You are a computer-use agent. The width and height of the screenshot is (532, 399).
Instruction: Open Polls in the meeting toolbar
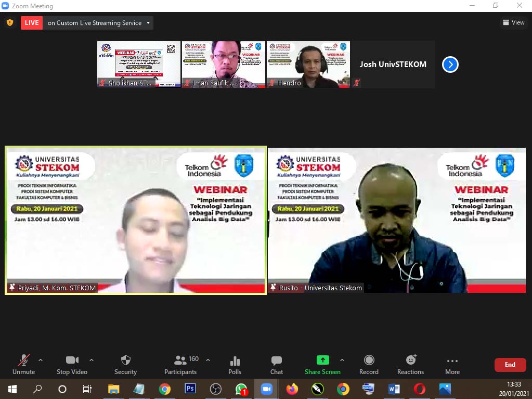tap(235, 365)
